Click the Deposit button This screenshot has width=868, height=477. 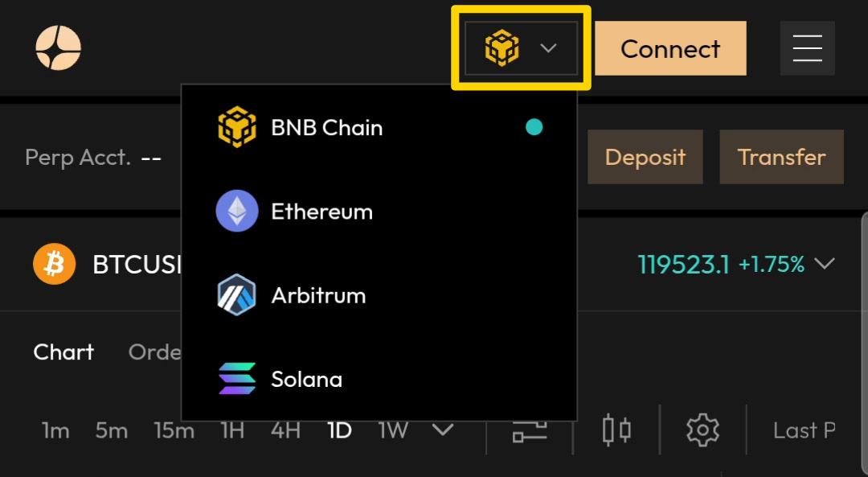(x=645, y=157)
